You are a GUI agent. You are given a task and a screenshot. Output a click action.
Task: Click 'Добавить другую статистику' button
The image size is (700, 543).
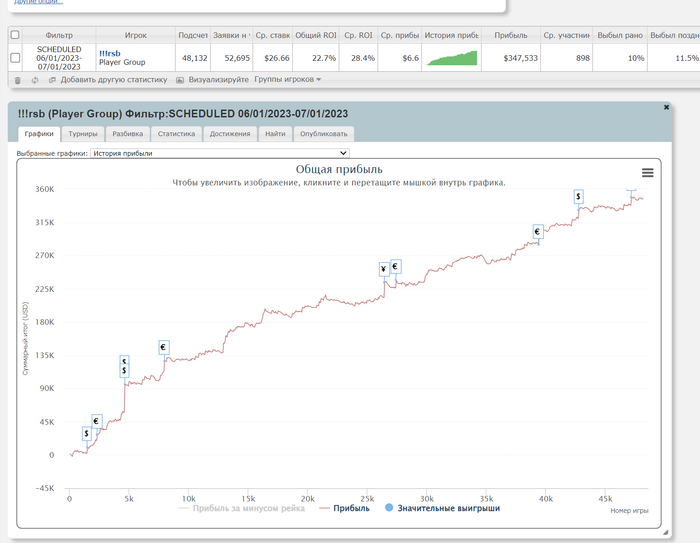[x=108, y=80]
